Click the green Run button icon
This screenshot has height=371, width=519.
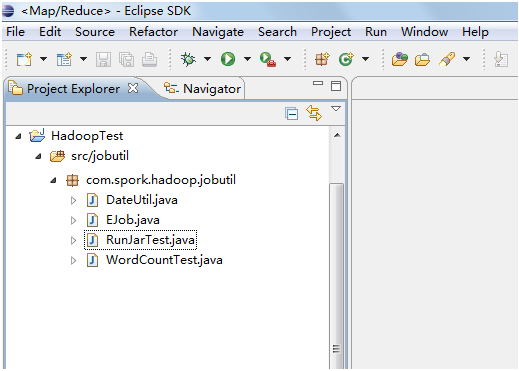click(228, 59)
